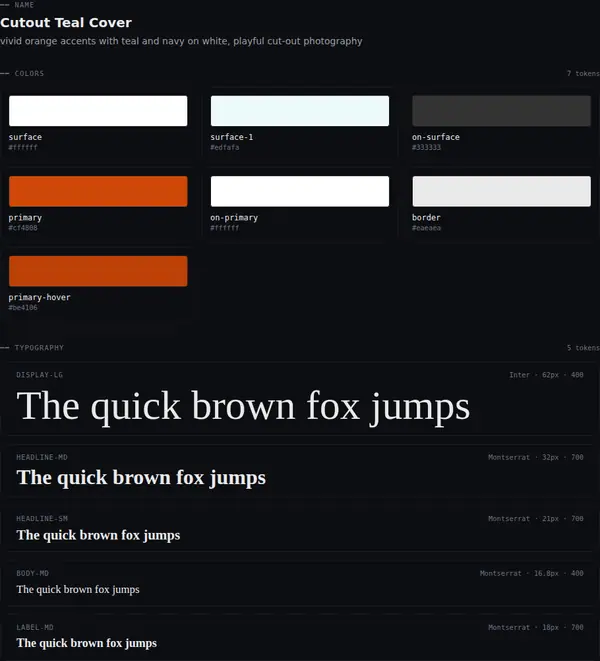The width and height of the screenshot is (600, 661).
Task: Click the primary-hover orange swatch
Action: [98, 271]
